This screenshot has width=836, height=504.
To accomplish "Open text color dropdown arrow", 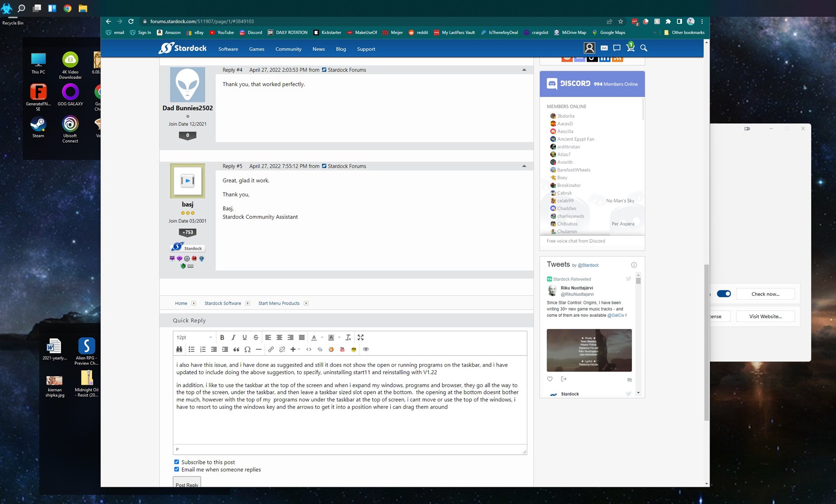I will click(x=322, y=337).
